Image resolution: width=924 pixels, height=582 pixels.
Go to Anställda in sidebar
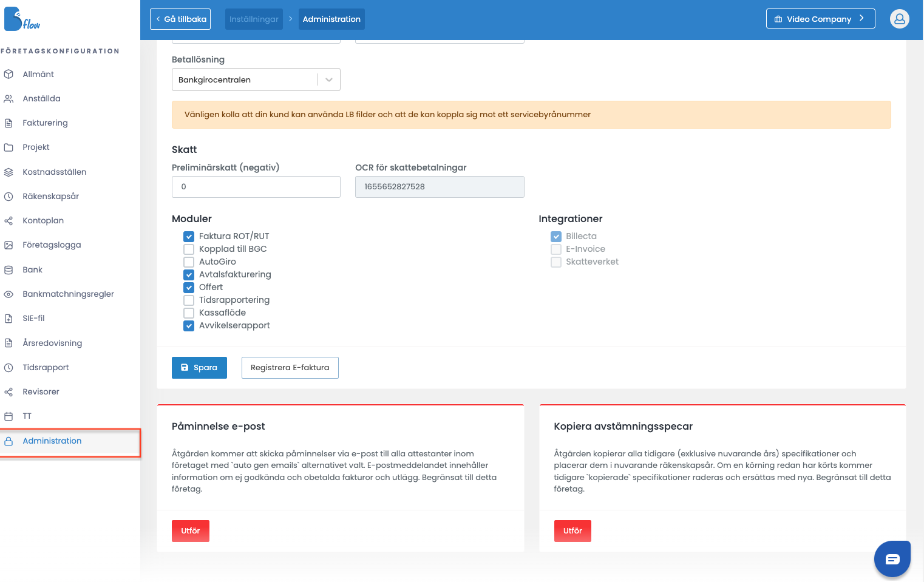click(x=41, y=98)
